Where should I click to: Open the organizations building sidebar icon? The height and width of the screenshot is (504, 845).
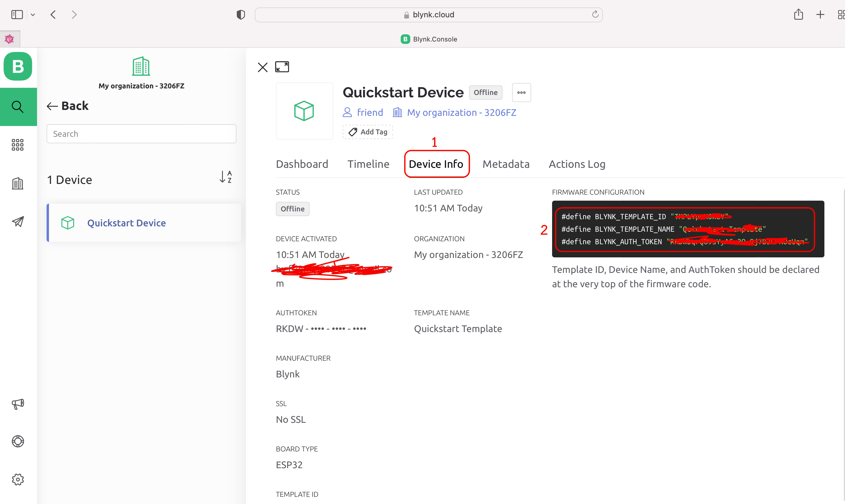coord(18,183)
